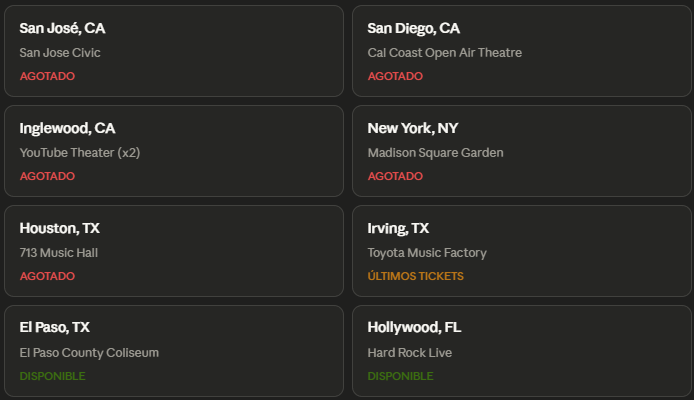Click the Hard Rock Live venue name

coord(409,353)
